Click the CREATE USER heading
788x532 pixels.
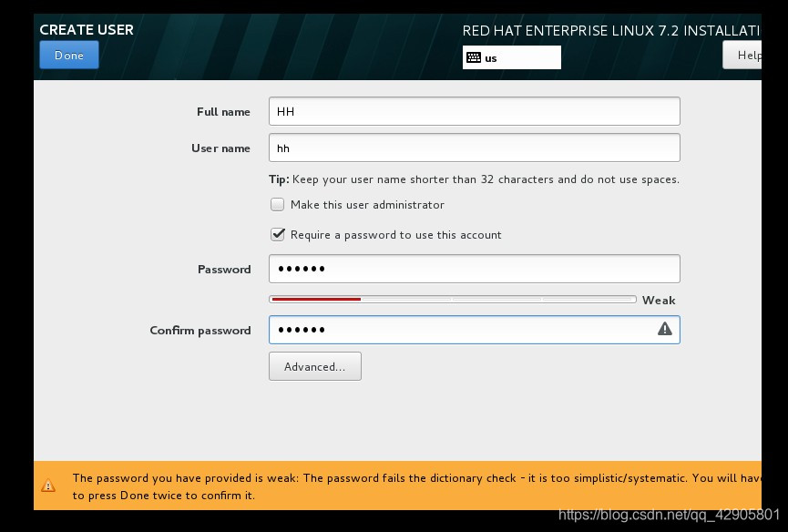pos(87,30)
